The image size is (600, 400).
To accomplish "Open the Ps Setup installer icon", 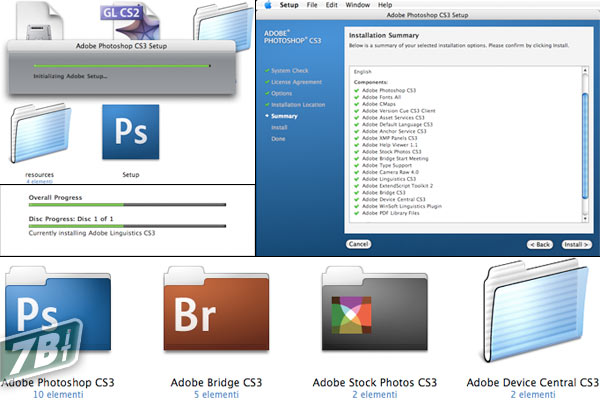I will 131,133.
